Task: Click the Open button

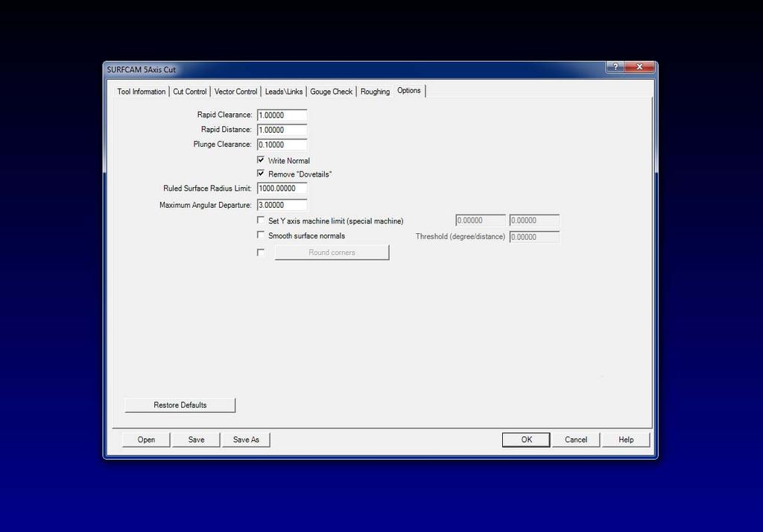Action: click(x=146, y=440)
